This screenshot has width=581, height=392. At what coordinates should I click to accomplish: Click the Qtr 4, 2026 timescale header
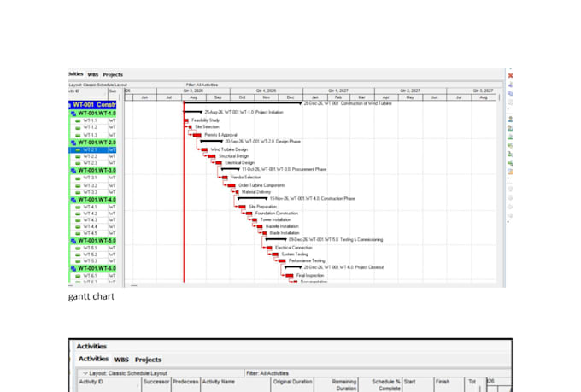[266, 91]
